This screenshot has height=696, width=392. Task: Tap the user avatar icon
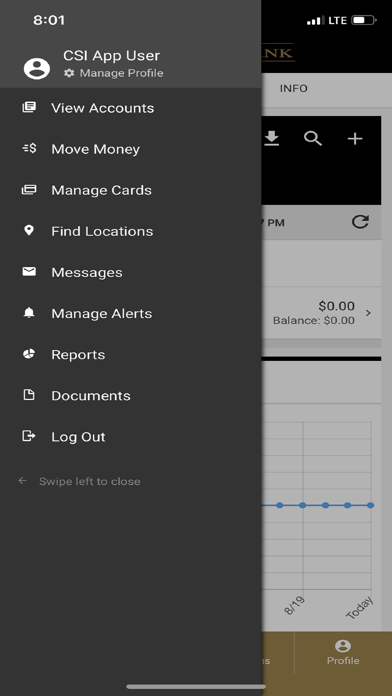(37, 68)
